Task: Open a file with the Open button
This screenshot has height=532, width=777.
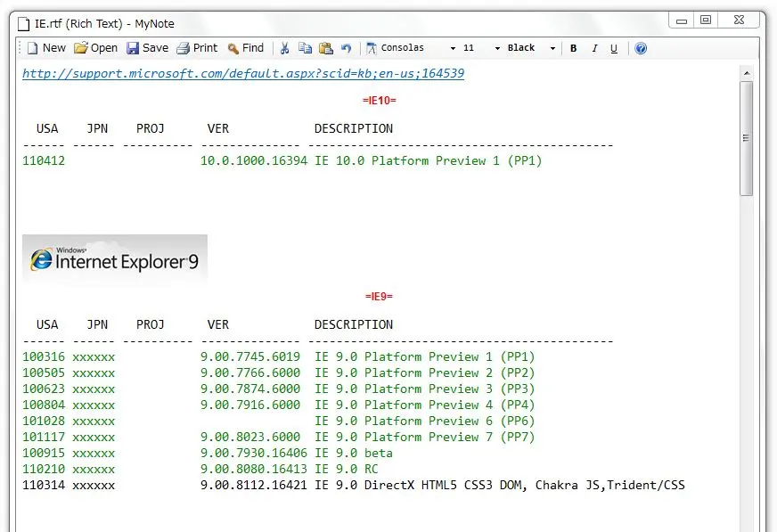Action: [x=95, y=48]
